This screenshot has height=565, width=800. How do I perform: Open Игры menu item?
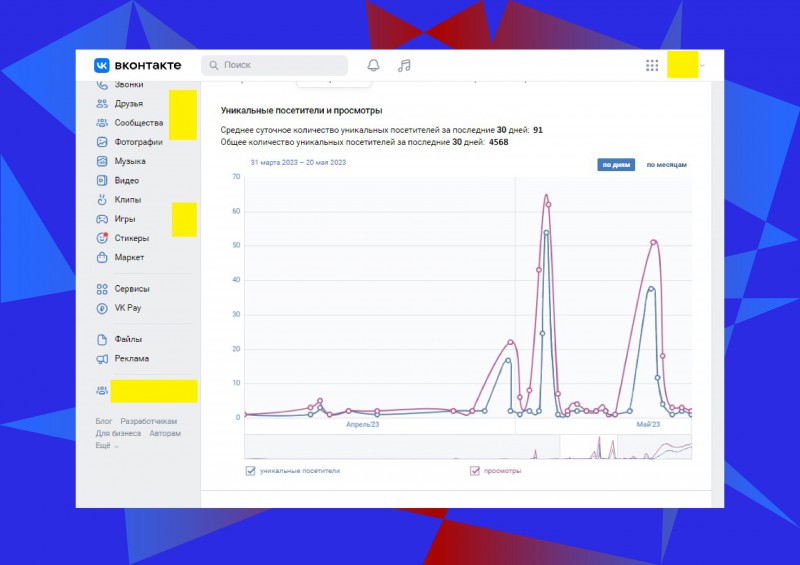124,219
